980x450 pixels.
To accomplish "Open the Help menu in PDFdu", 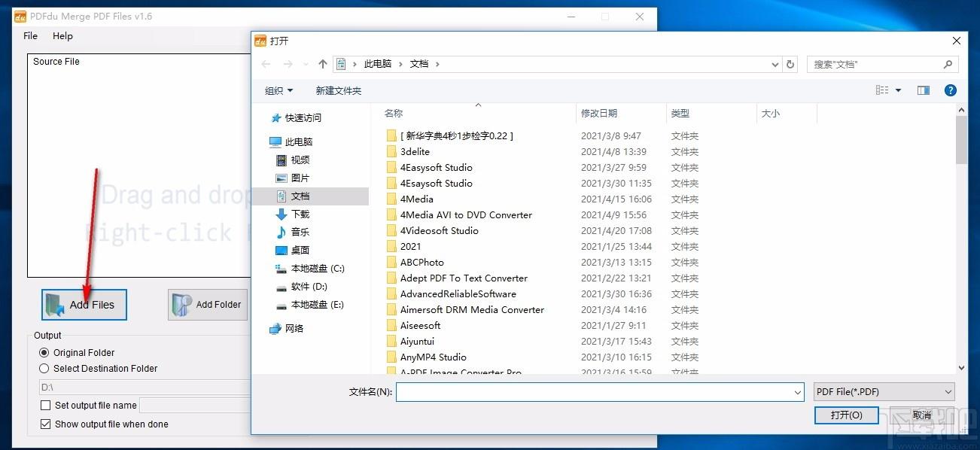I will tap(62, 35).
